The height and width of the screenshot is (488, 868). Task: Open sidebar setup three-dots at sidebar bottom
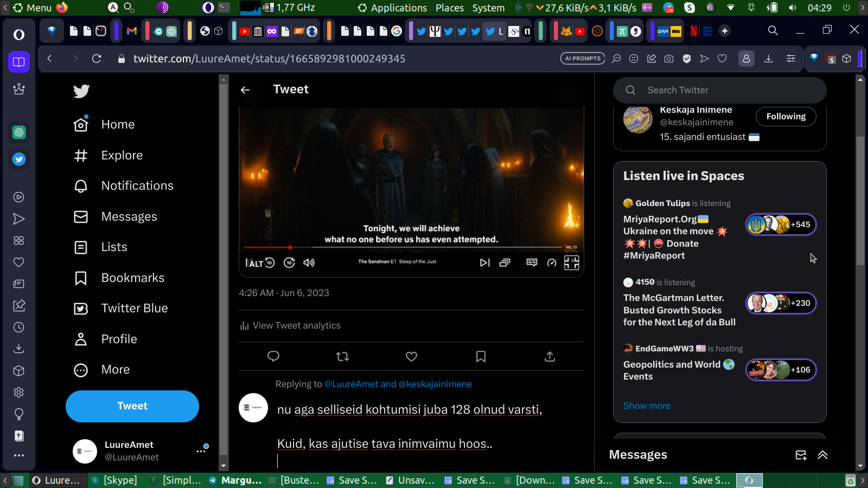(x=19, y=455)
